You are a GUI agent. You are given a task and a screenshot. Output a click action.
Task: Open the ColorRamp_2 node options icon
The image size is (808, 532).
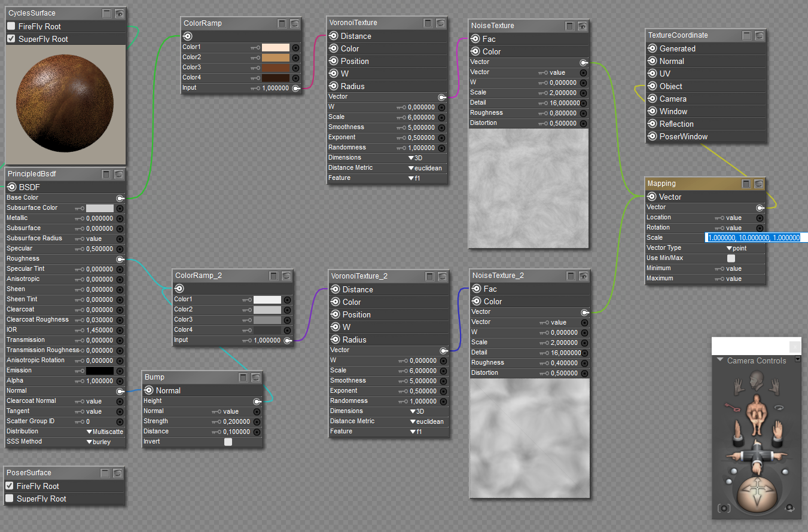pyautogui.click(x=274, y=276)
